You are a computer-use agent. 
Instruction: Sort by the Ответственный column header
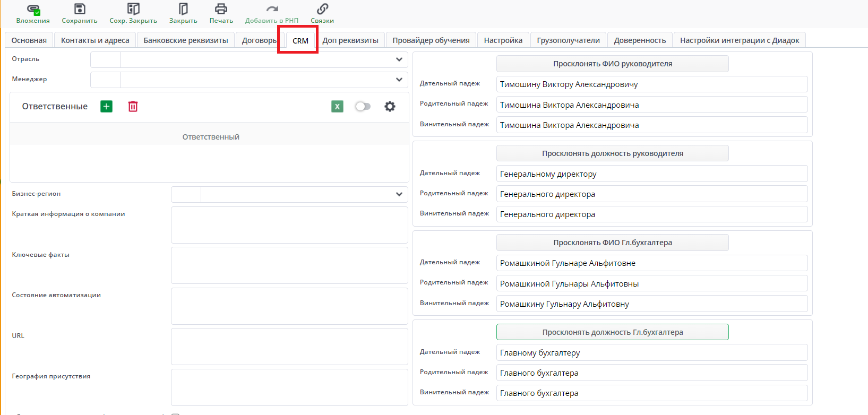click(211, 137)
